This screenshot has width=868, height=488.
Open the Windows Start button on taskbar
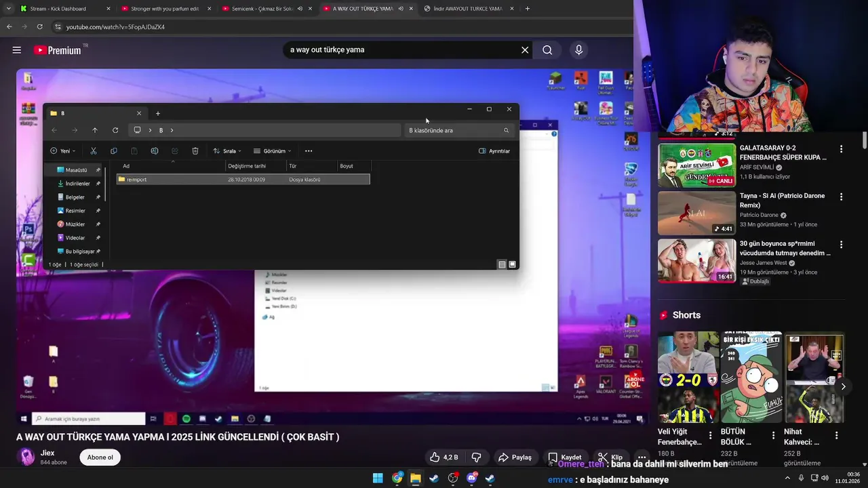(378, 479)
